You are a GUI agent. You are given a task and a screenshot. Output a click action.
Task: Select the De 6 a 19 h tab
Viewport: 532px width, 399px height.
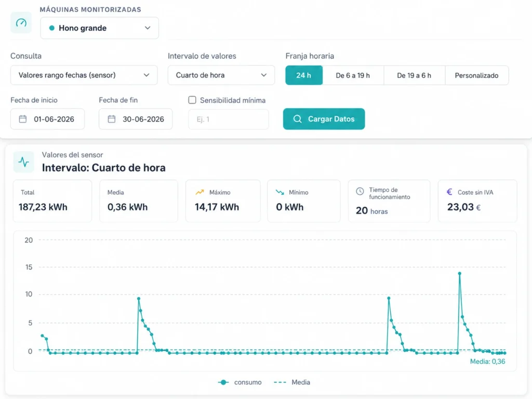(353, 75)
